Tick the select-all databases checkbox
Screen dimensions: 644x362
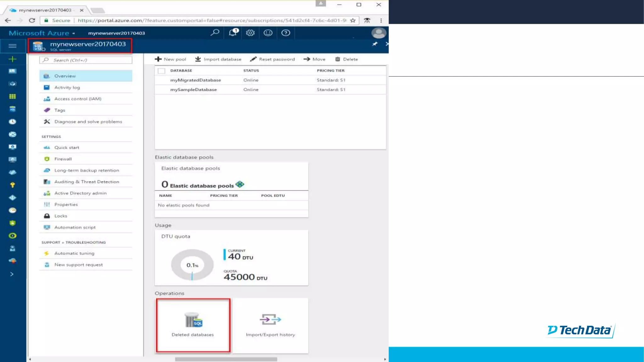(x=161, y=71)
